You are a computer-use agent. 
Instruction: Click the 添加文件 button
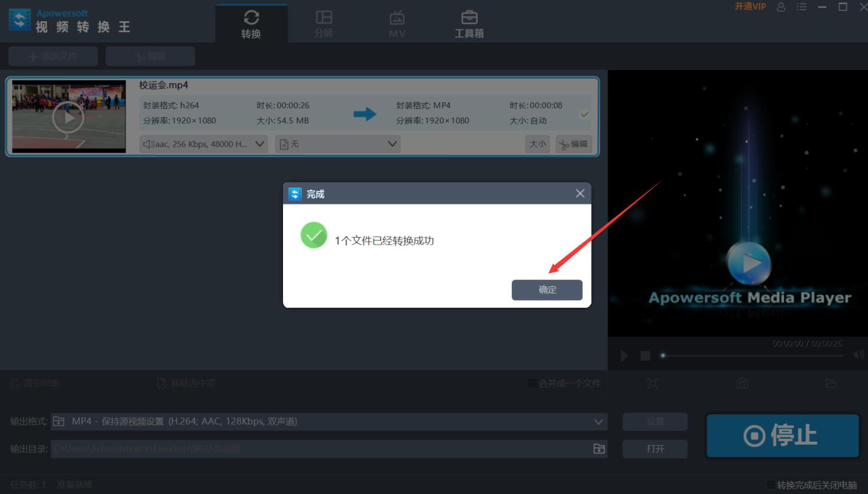(53, 56)
